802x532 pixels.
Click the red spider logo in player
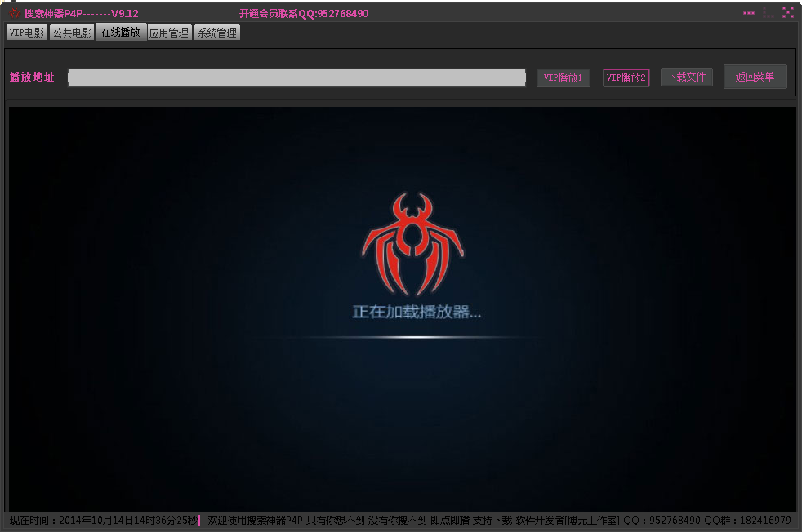coord(412,244)
